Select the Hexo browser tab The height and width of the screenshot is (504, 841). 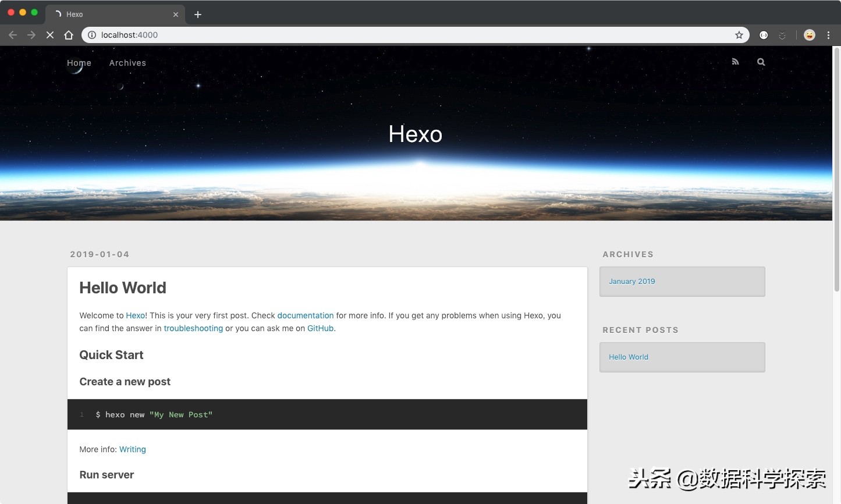coord(116,15)
